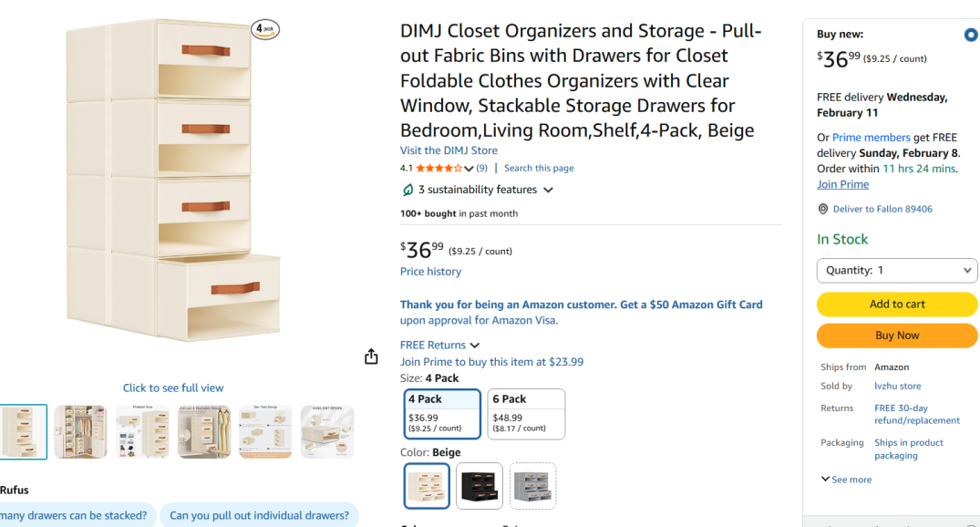Choose the 6 Pack size option
The image size is (980, 527).
point(526,414)
